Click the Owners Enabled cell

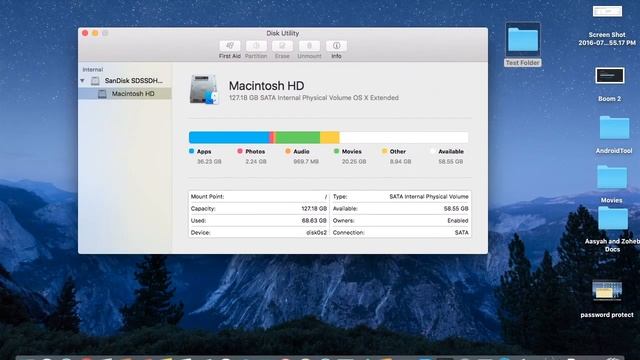coord(400,220)
